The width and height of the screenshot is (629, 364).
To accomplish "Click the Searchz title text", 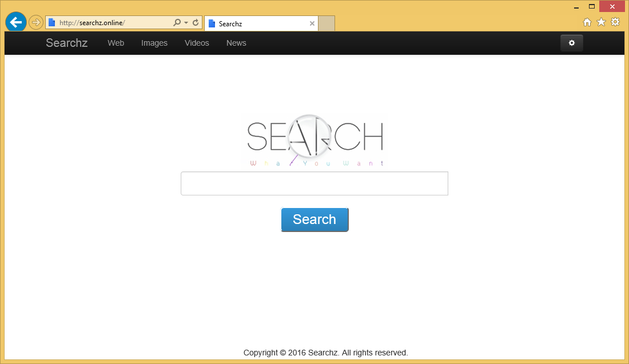I will pos(66,42).
